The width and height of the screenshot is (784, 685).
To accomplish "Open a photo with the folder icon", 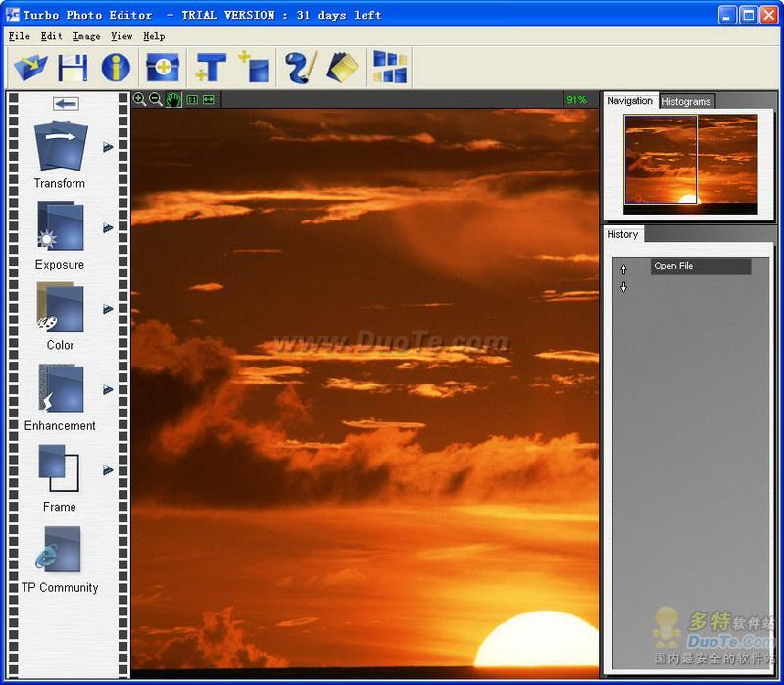I will click(x=30, y=67).
